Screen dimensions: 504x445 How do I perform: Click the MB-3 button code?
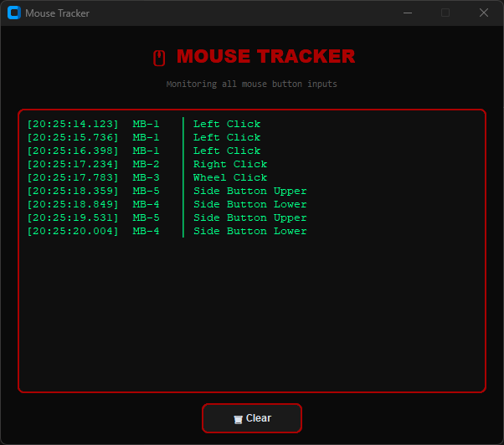click(x=146, y=178)
